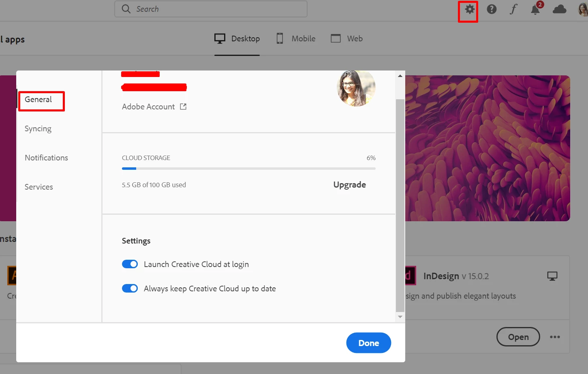The height and width of the screenshot is (374, 588).
Task: Click the dialog scrollbar up arrow
Action: 400,76
